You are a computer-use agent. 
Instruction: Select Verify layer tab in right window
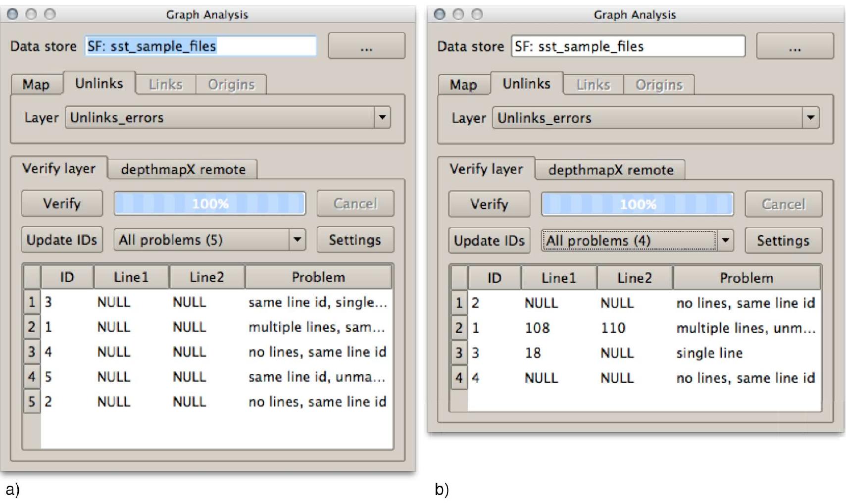pyautogui.click(x=486, y=169)
